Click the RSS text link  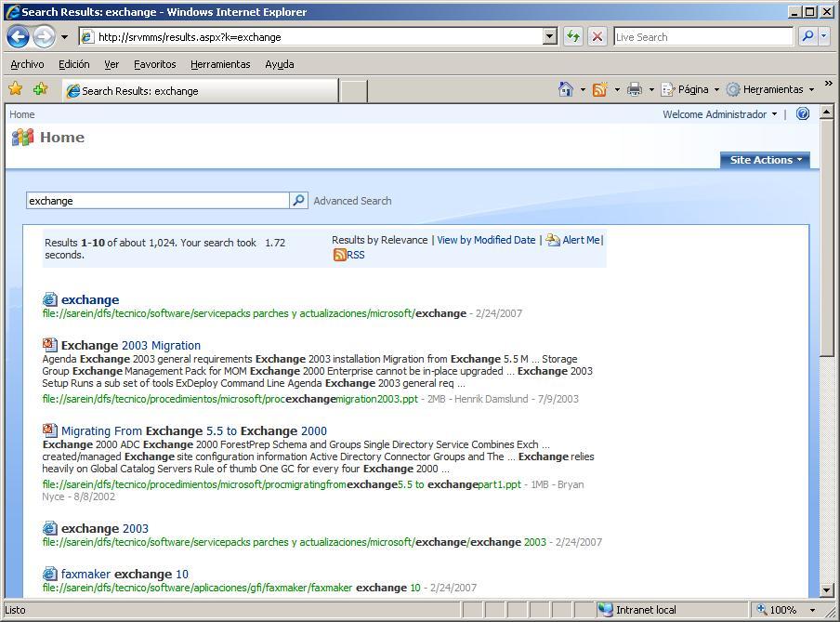tap(356, 256)
